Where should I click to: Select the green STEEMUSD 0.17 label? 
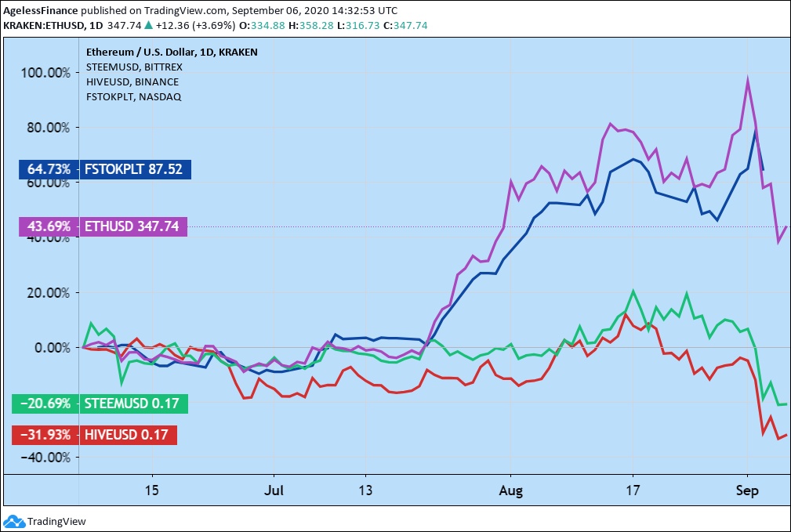pos(133,404)
